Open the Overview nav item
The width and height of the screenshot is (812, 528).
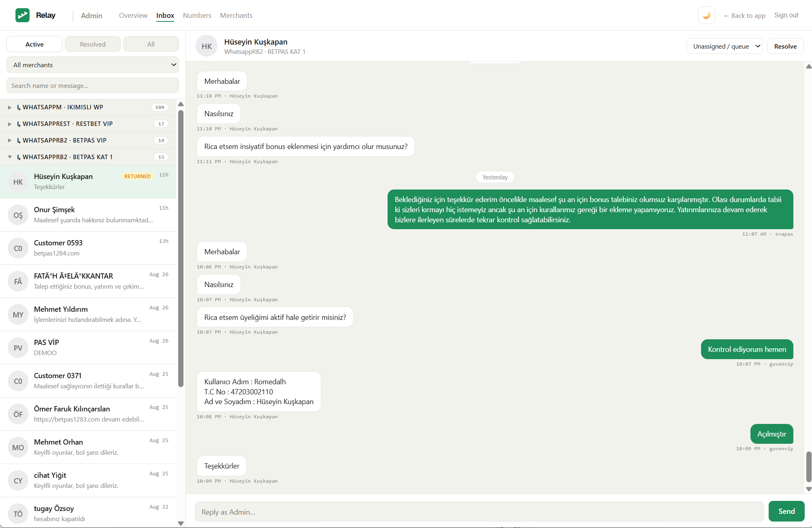tap(133, 15)
